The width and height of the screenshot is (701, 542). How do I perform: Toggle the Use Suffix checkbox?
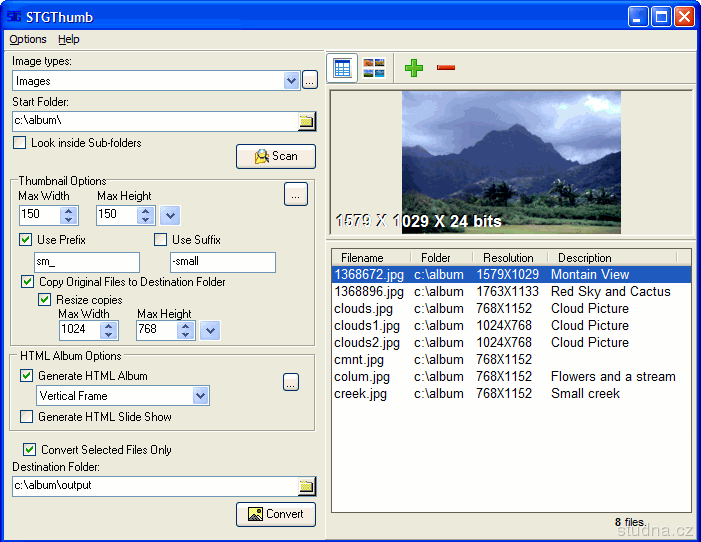point(160,240)
